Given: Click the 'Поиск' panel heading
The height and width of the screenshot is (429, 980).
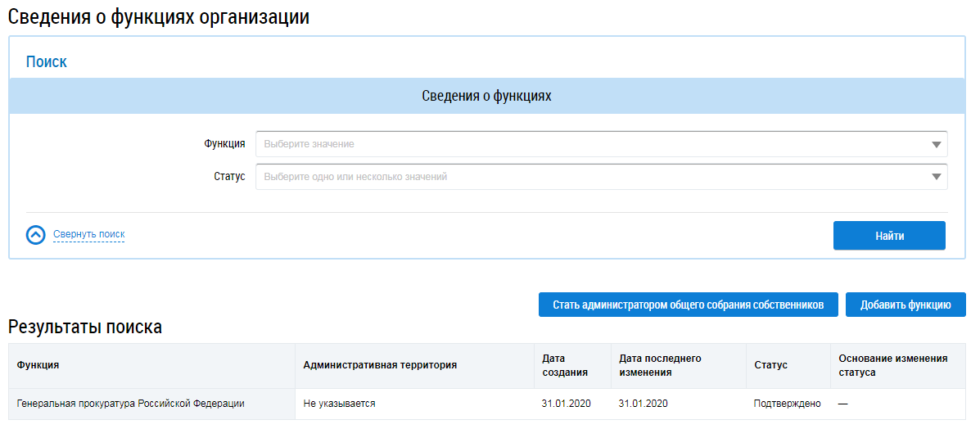Looking at the screenshot, I should click(x=47, y=61).
